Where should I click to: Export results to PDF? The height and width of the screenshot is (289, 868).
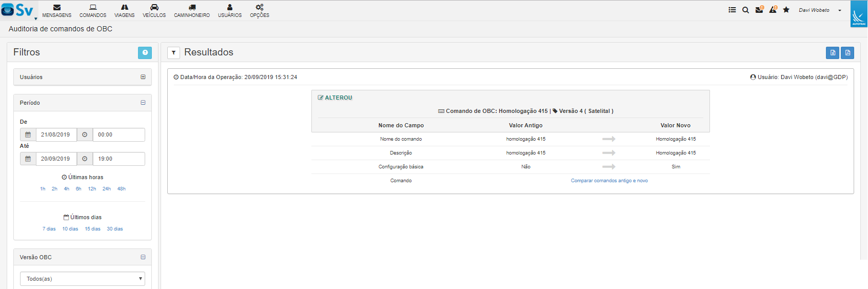pos(847,52)
